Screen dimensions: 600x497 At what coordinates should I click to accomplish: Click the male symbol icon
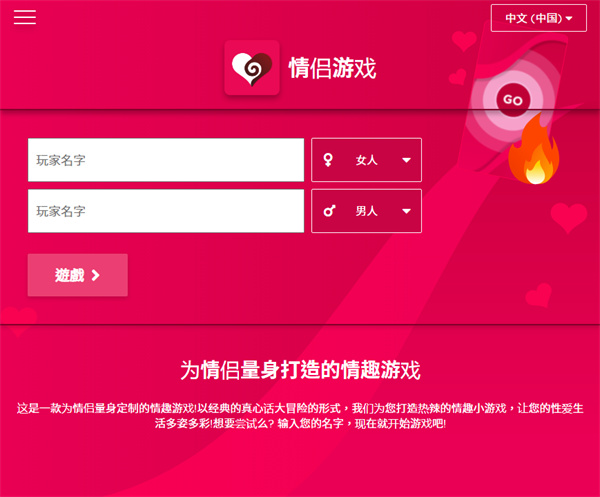click(329, 211)
